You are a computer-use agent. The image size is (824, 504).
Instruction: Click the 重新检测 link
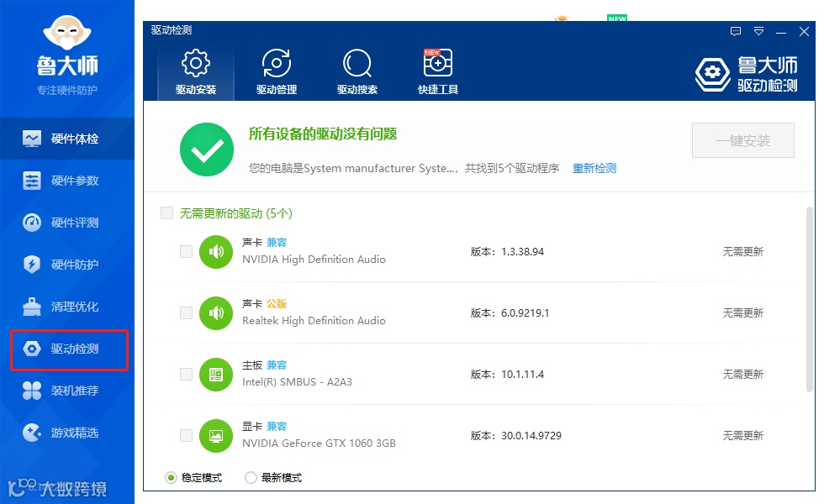click(594, 168)
